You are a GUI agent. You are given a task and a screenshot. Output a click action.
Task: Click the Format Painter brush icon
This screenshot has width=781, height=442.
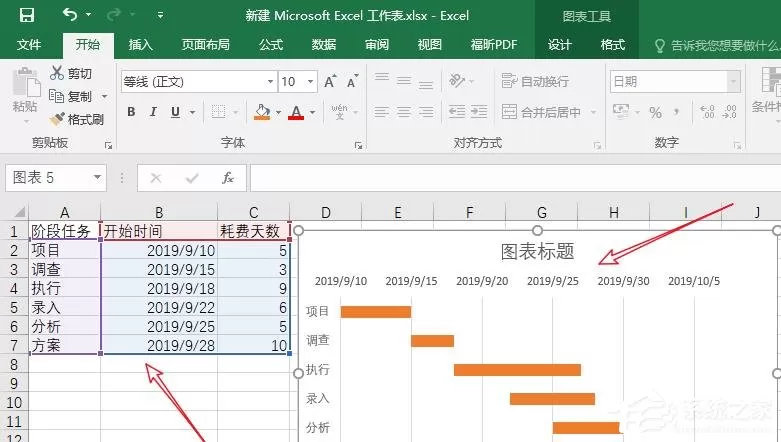[x=57, y=119]
